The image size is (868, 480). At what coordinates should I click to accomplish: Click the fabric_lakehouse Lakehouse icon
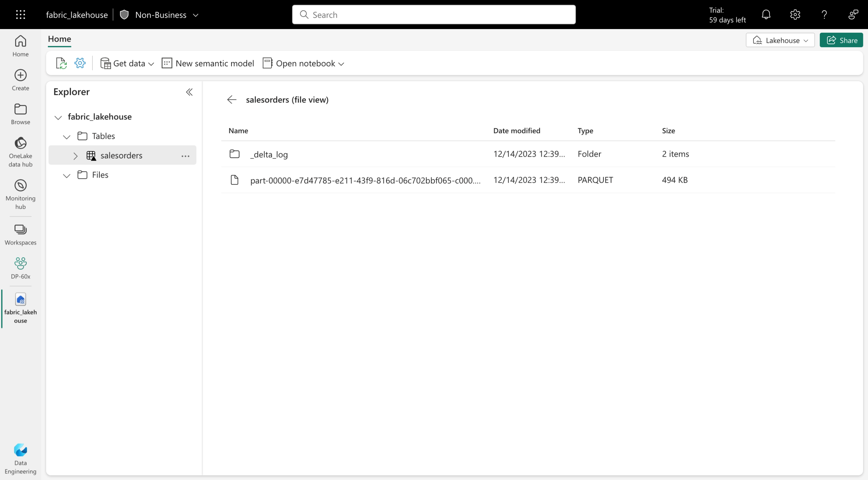coord(20,299)
